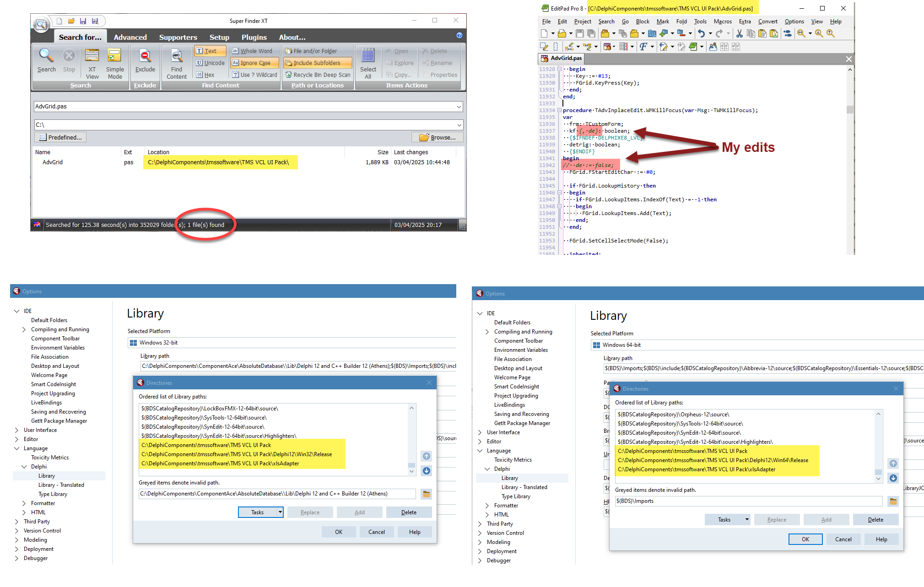924x587 pixels.
Task: Switch to XT View mode
Action: point(92,64)
